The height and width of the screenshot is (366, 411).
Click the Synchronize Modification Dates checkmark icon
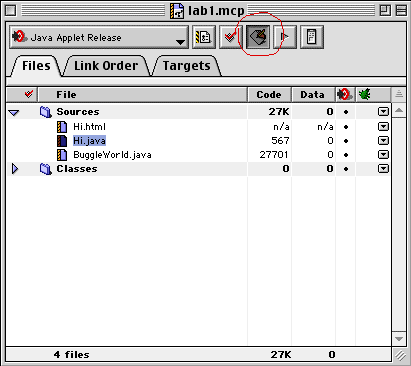(x=230, y=37)
